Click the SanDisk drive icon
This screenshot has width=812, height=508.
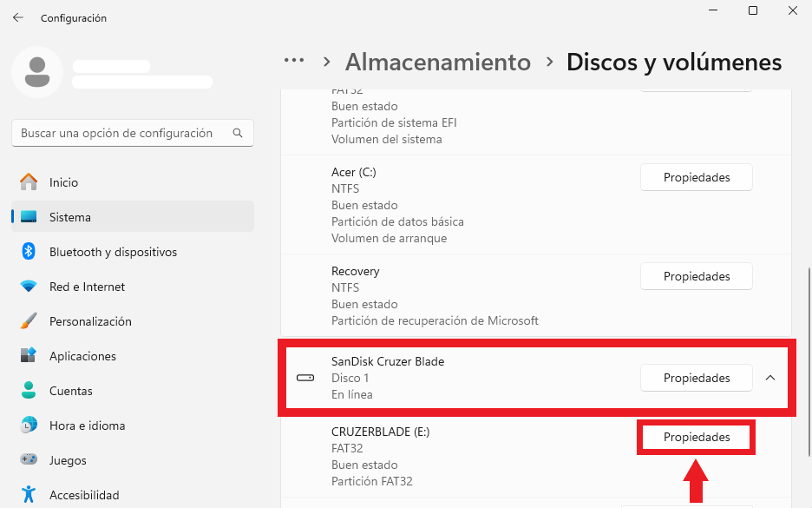tap(305, 378)
